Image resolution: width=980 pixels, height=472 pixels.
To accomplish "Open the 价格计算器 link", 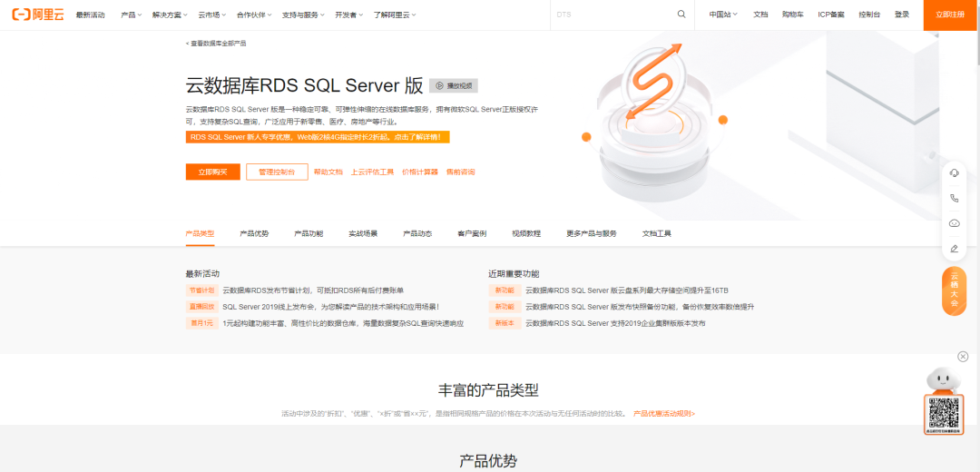I will (420, 172).
